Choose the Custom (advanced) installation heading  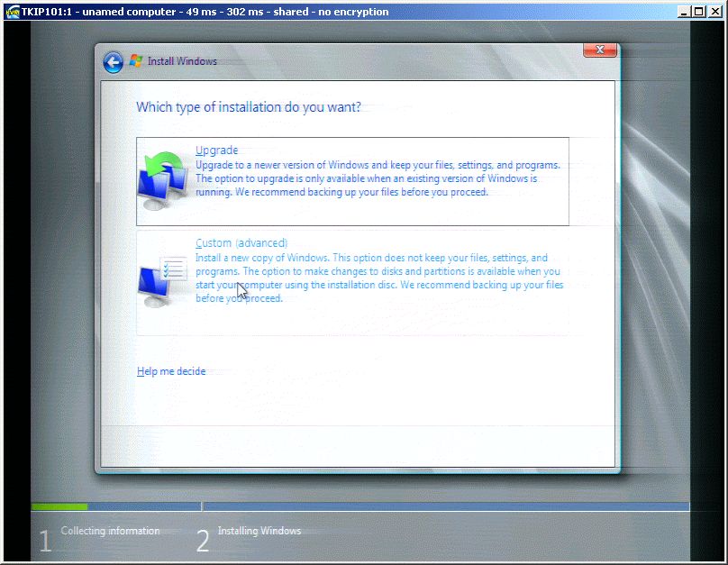pyautogui.click(x=241, y=242)
